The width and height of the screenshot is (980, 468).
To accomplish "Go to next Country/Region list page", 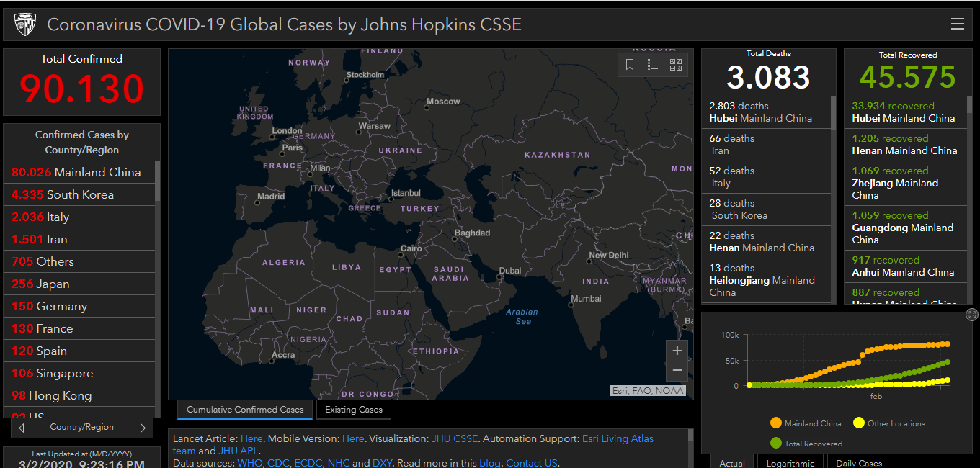I will [x=143, y=428].
